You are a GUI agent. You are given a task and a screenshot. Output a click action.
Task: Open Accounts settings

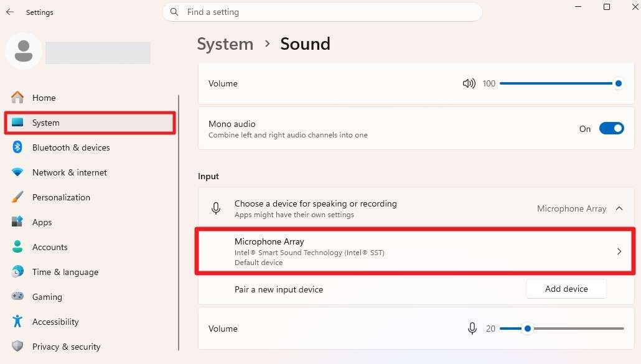[90, 247]
